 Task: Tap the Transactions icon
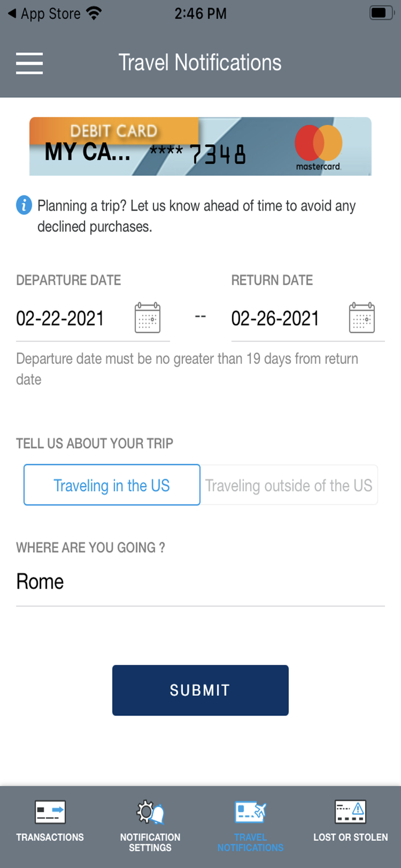point(50,812)
